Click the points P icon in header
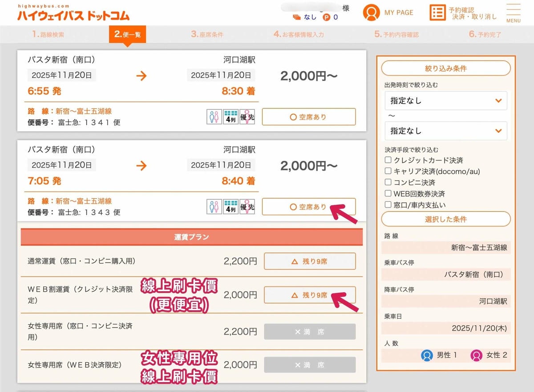Screen dimensions: 534x392 326,17
